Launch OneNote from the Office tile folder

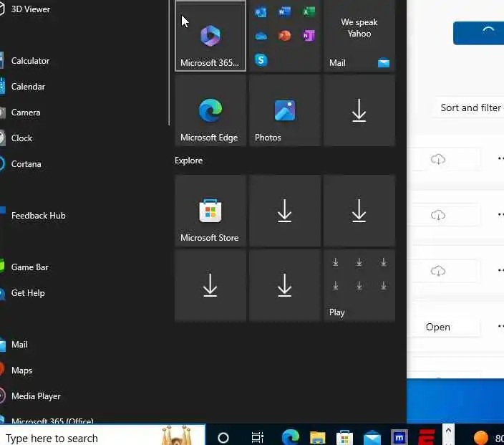point(309,36)
